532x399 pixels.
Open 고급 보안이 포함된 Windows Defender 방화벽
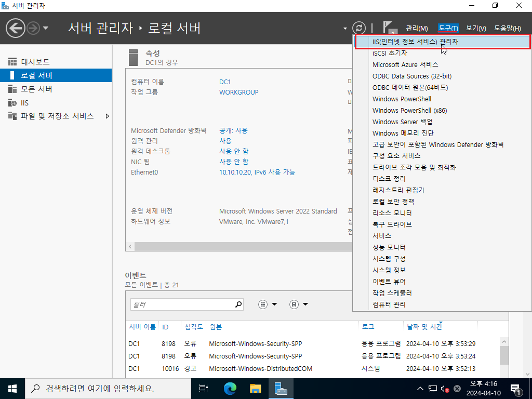pyautogui.click(x=443, y=145)
